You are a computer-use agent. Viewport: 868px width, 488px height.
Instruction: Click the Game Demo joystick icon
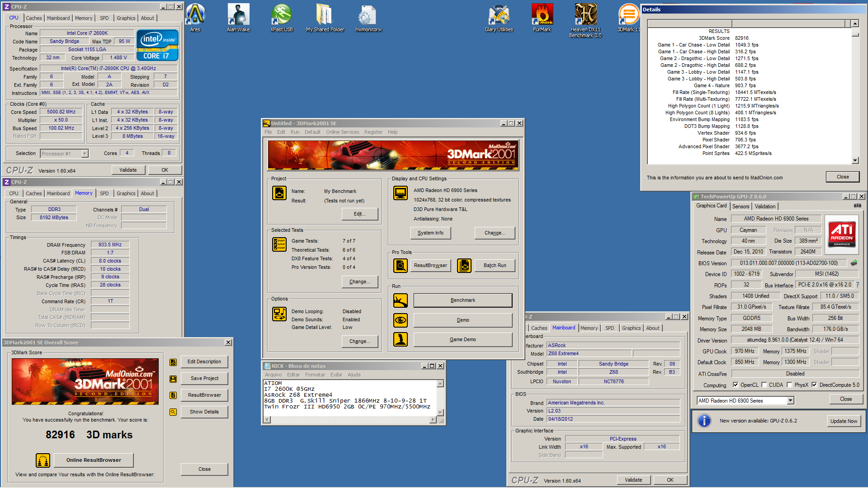tap(401, 339)
